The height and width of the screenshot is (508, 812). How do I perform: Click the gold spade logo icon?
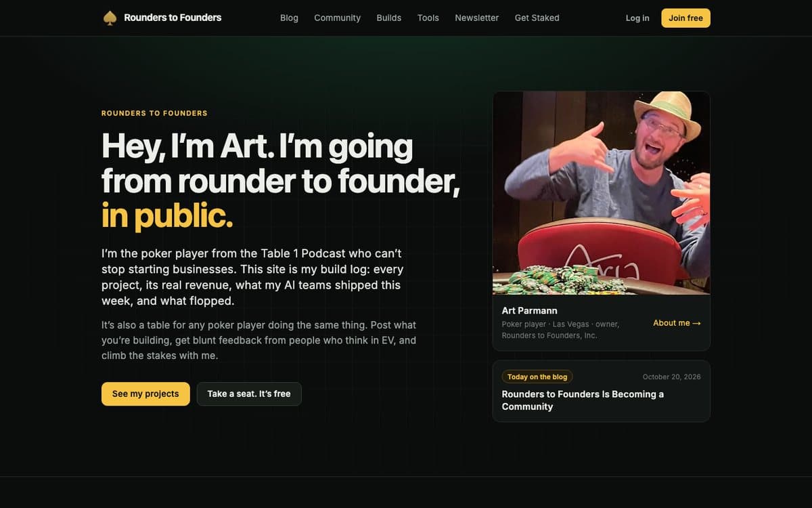click(110, 18)
